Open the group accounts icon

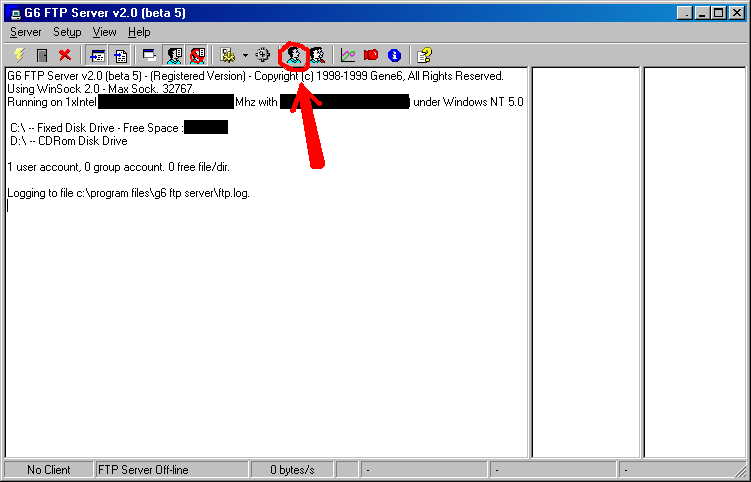click(317, 56)
